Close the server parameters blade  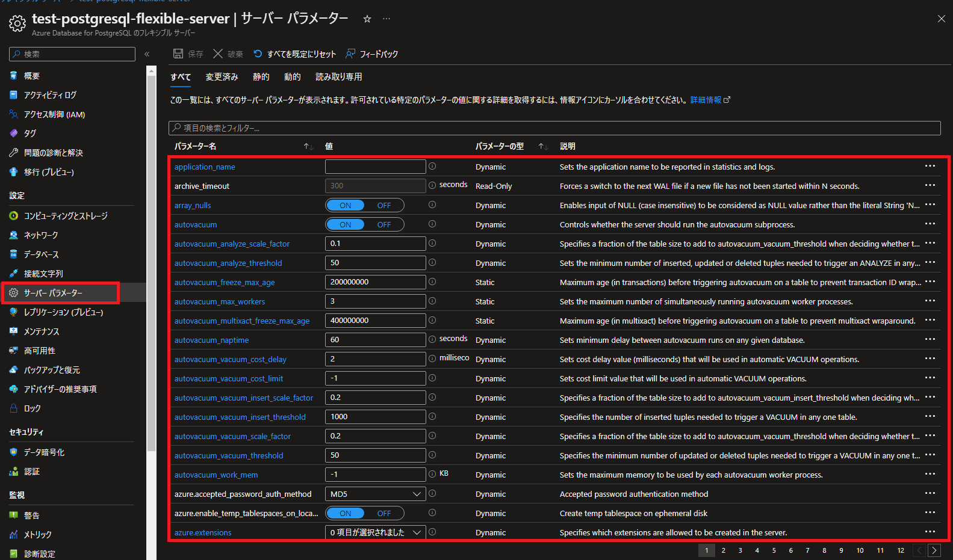[942, 19]
